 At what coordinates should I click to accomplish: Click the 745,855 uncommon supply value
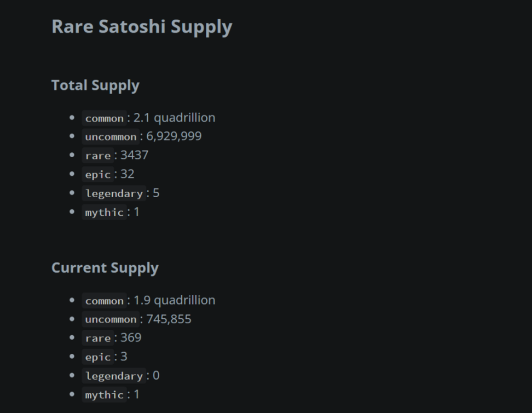click(x=169, y=319)
